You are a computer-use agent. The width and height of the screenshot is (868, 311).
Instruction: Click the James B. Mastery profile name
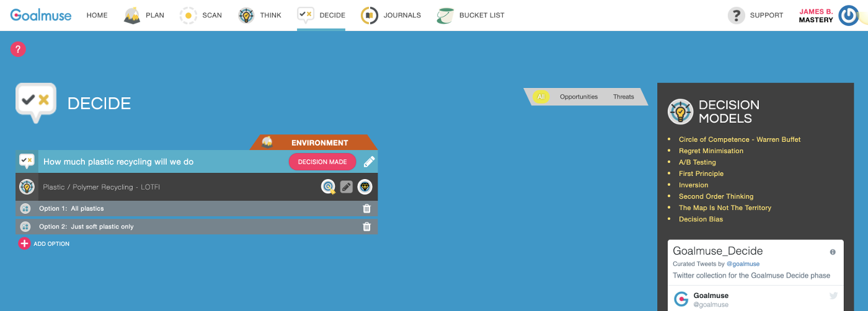click(x=816, y=15)
